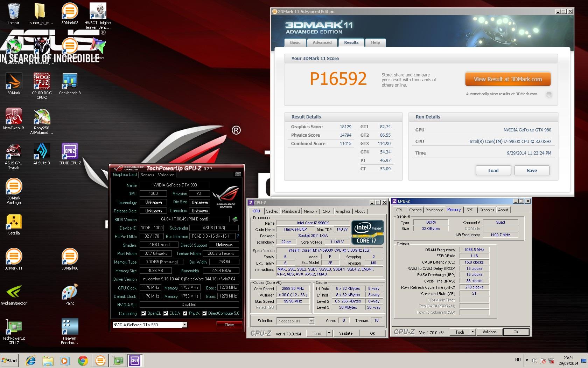This screenshot has width=588, height=368.
Task: Open the super_pi_m... folder icon
Action: tap(41, 13)
